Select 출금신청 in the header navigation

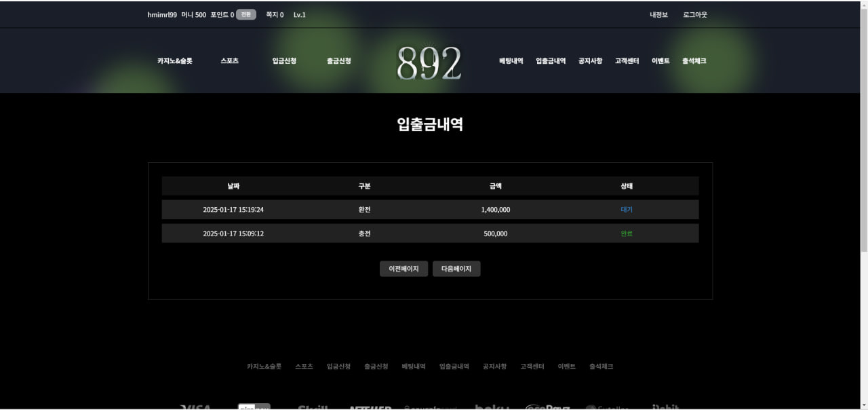[x=338, y=61]
